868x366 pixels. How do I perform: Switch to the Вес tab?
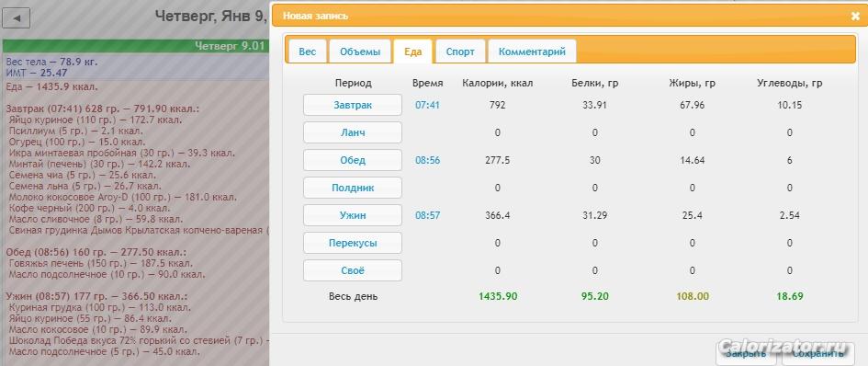tap(307, 51)
